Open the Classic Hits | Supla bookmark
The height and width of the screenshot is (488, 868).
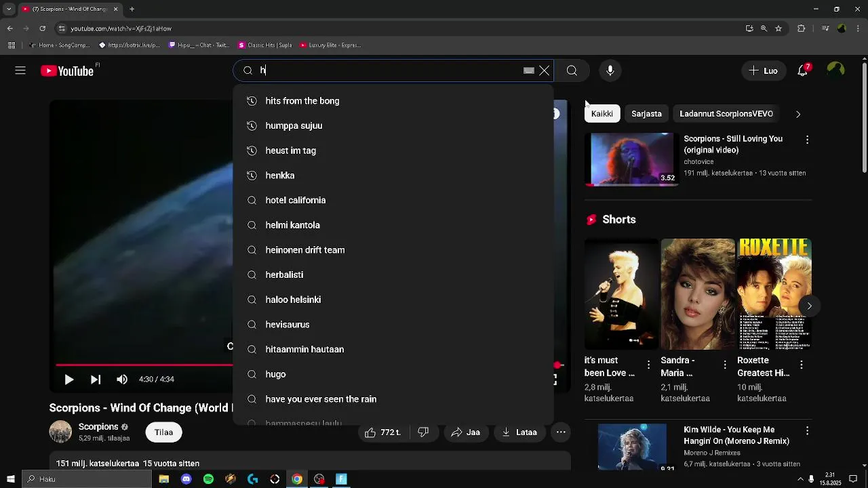pyautogui.click(x=265, y=45)
